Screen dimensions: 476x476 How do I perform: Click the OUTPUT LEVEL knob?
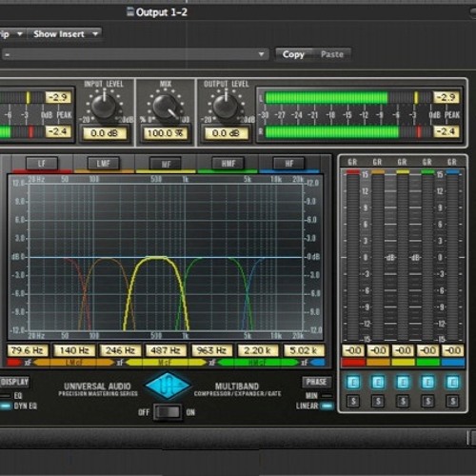pos(226,106)
